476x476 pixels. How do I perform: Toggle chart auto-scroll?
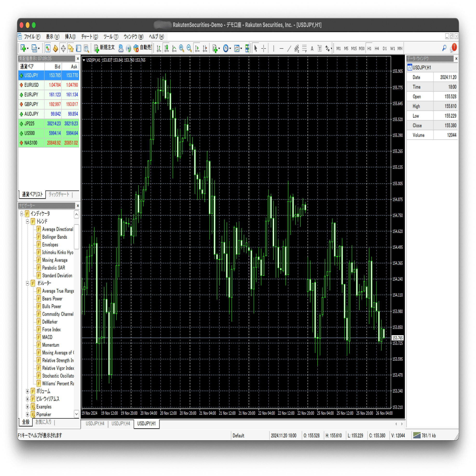pos(197,48)
